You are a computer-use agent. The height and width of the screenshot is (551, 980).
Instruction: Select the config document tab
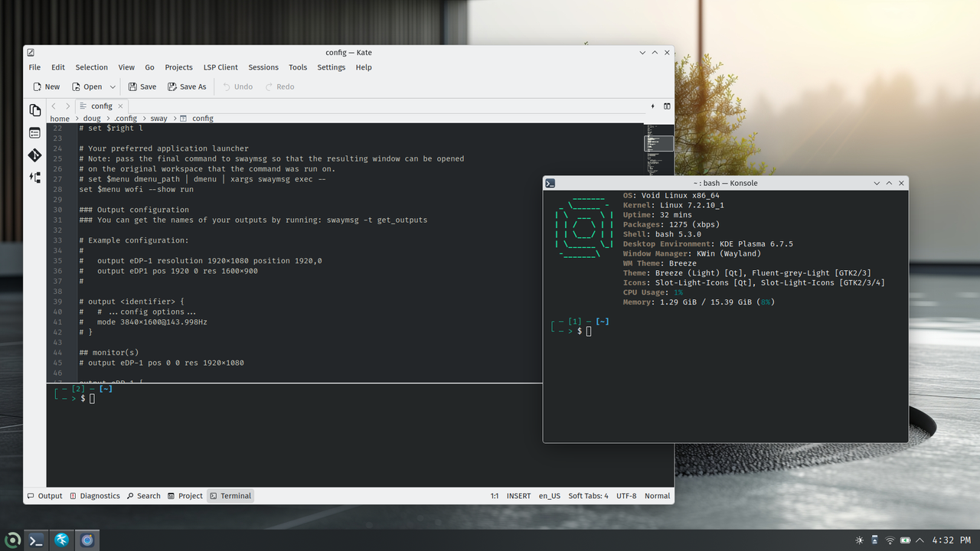click(101, 106)
